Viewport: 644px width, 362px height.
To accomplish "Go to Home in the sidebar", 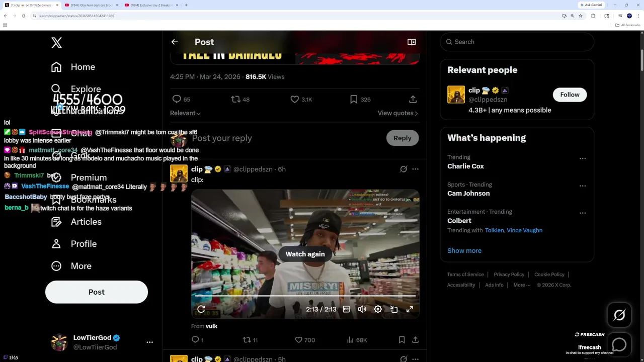I will click(x=73, y=67).
